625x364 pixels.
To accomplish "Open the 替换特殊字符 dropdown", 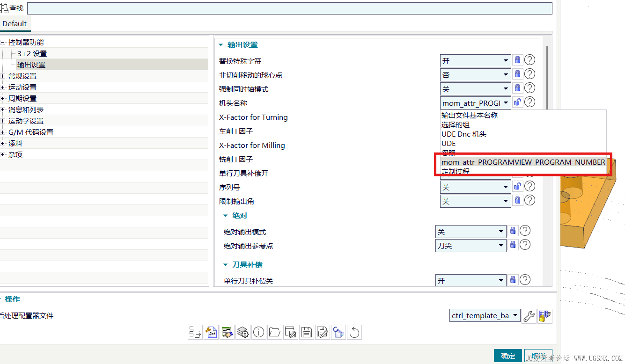I will (x=475, y=60).
